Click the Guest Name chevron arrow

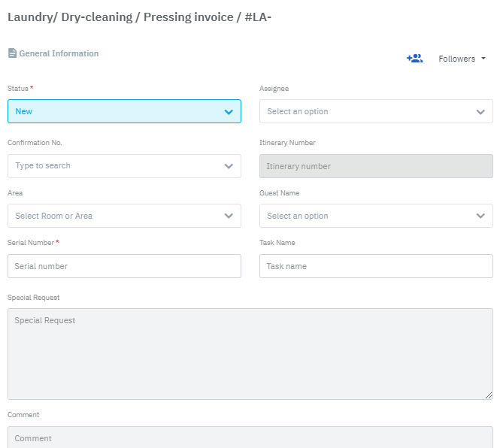point(480,216)
